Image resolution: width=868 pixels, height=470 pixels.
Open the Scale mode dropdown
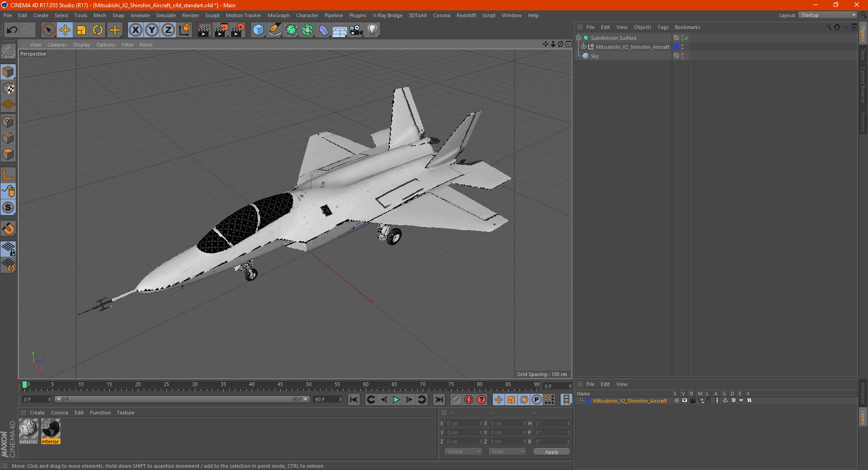pos(507,451)
